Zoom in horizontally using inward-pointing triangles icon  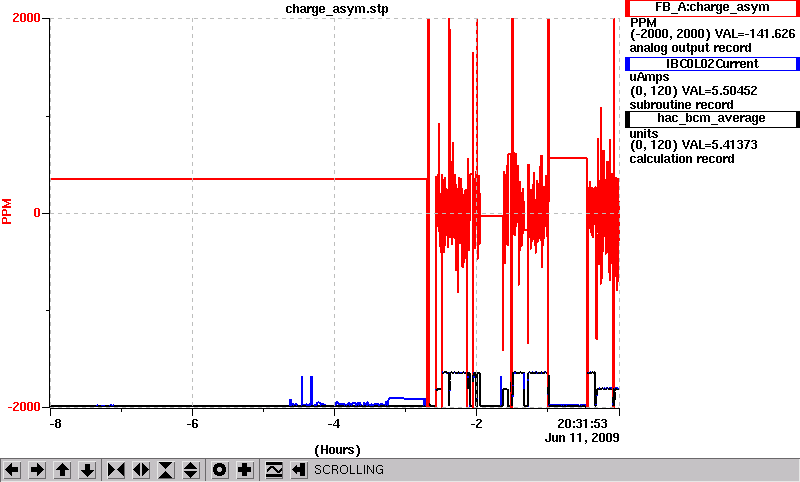pyautogui.click(x=116, y=470)
